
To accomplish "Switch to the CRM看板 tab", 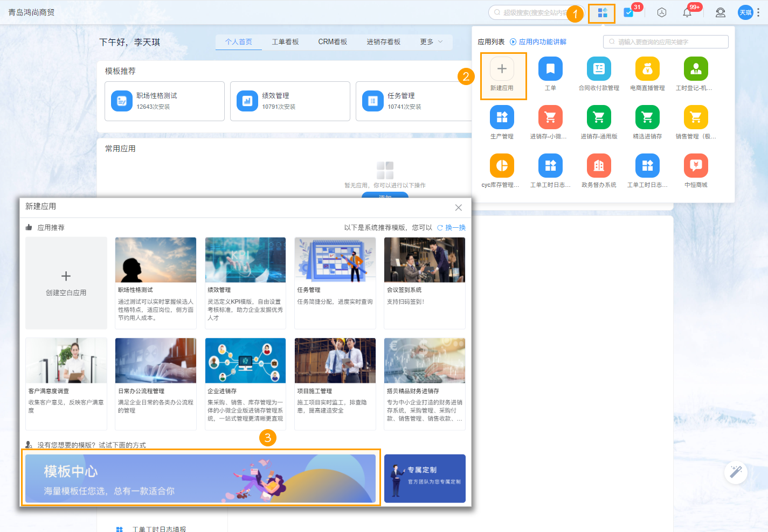I will [x=333, y=41].
